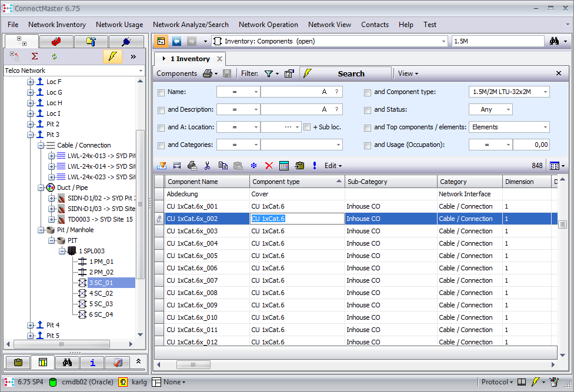Open the Component type 1.5M/2M LTU-32x2M dropdown

(545, 92)
